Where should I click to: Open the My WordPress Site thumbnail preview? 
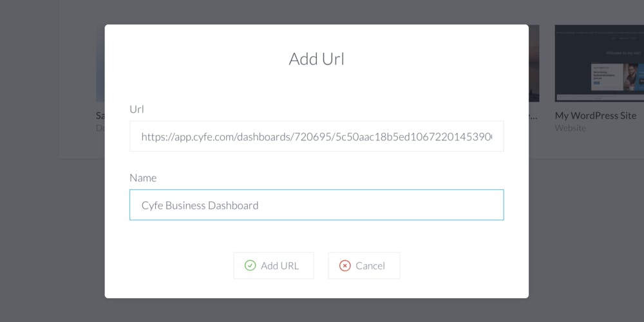click(x=599, y=63)
